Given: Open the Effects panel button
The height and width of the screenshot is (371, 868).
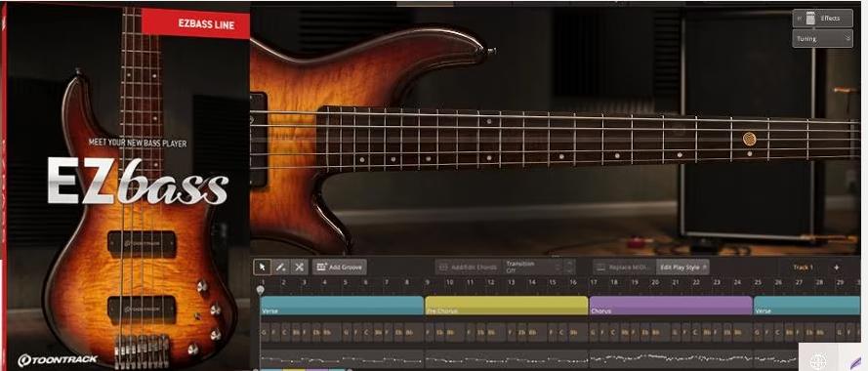Looking at the screenshot, I should coord(823,19).
